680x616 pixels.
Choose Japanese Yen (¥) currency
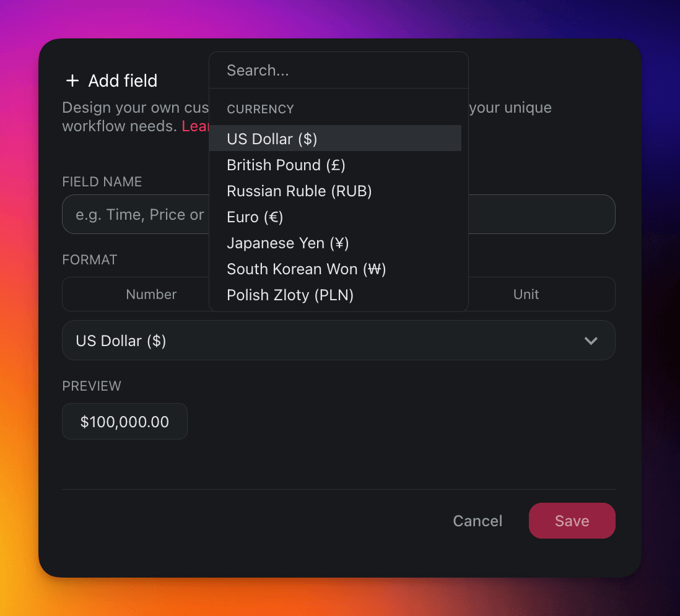point(288,243)
